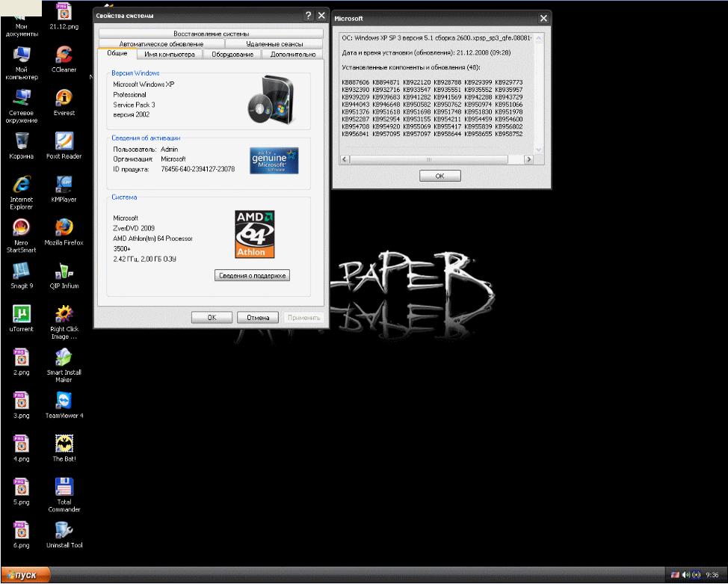Image resolution: width=728 pixels, height=584 pixels.
Task: Click the horizontal scrollbar thumb
Action: [428, 159]
